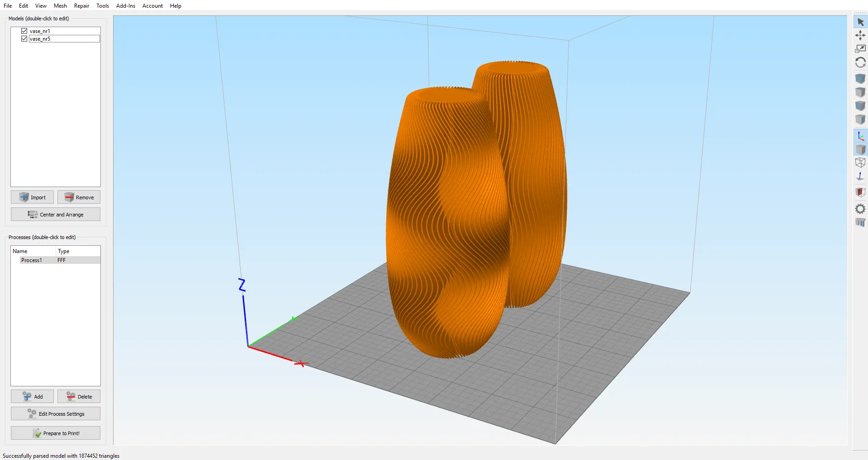This screenshot has height=460, width=868.
Task: Click Edit Process Settings button
Action: tap(56, 414)
